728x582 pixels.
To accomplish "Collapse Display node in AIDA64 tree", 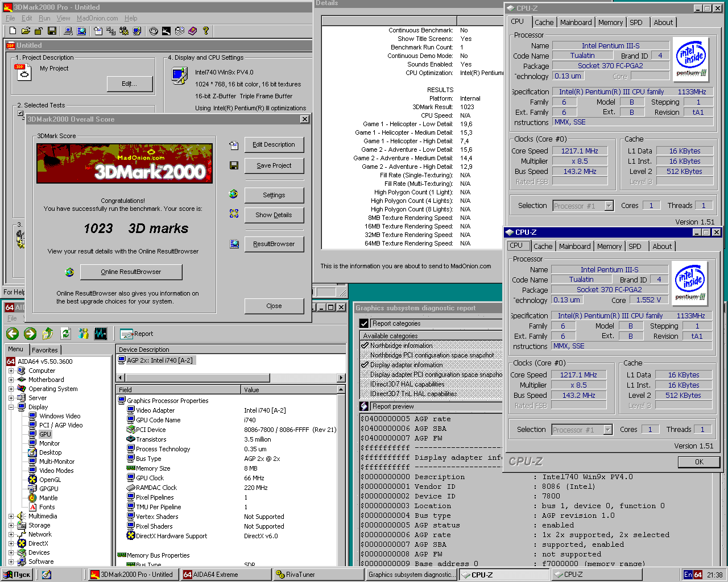I will coord(11,407).
